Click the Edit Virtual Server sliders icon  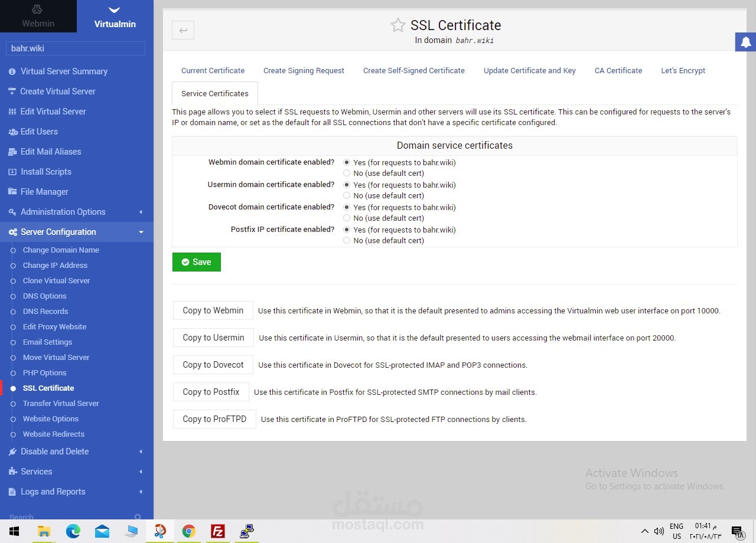click(12, 112)
